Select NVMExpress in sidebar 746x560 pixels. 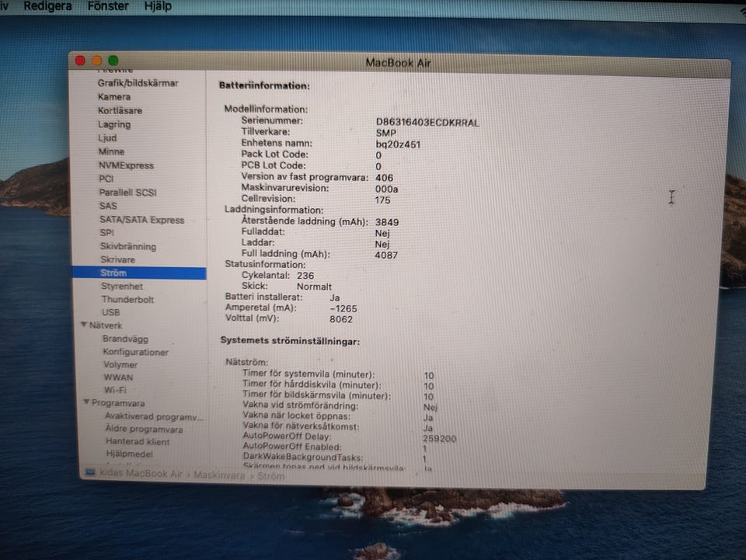point(126,165)
